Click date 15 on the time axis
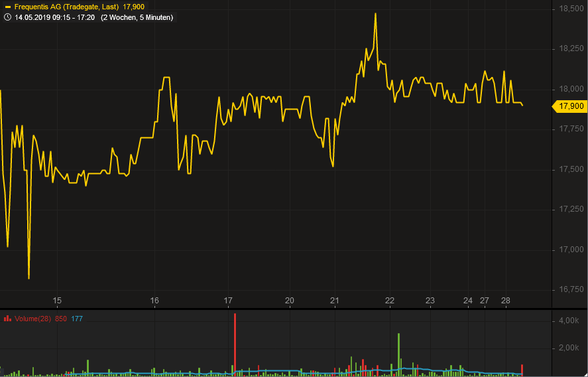 click(x=57, y=301)
